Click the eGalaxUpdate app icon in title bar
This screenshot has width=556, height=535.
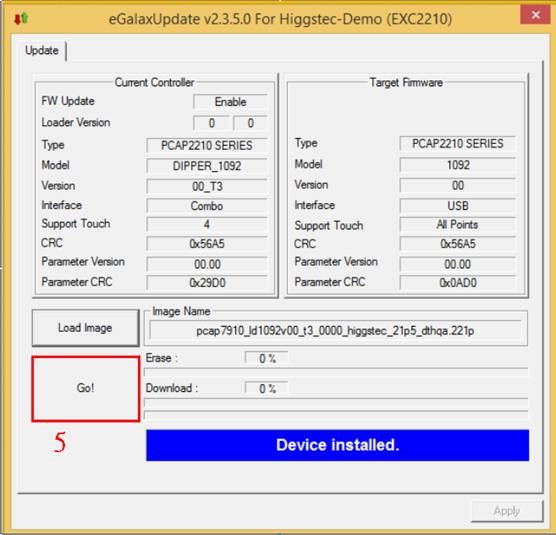[x=21, y=18]
